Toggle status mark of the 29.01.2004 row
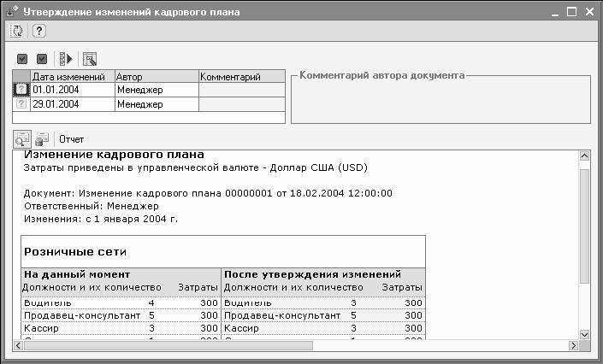Image resolution: width=603 pixels, height=364 pixels. coord(21,103)
